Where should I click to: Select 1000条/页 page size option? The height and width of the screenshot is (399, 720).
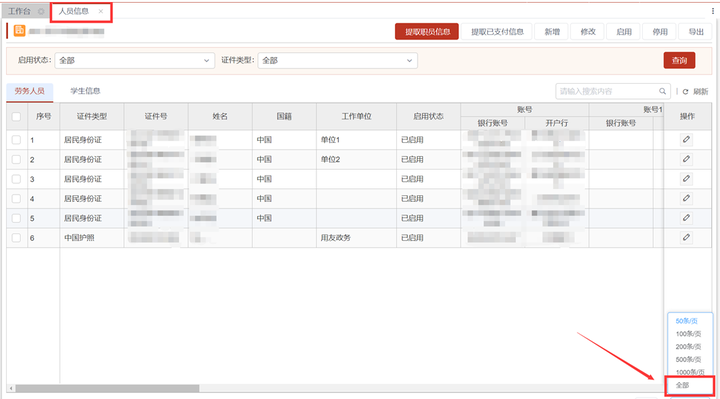coord(689,372)
